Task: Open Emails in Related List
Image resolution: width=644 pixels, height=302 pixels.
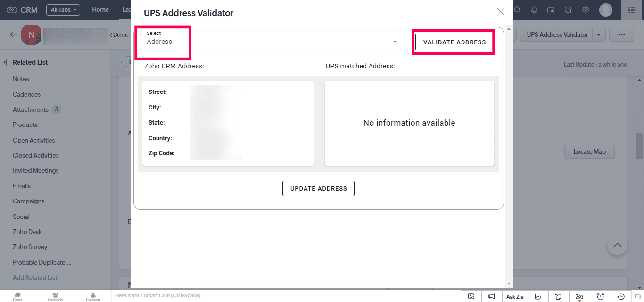Action: (22, 186)
